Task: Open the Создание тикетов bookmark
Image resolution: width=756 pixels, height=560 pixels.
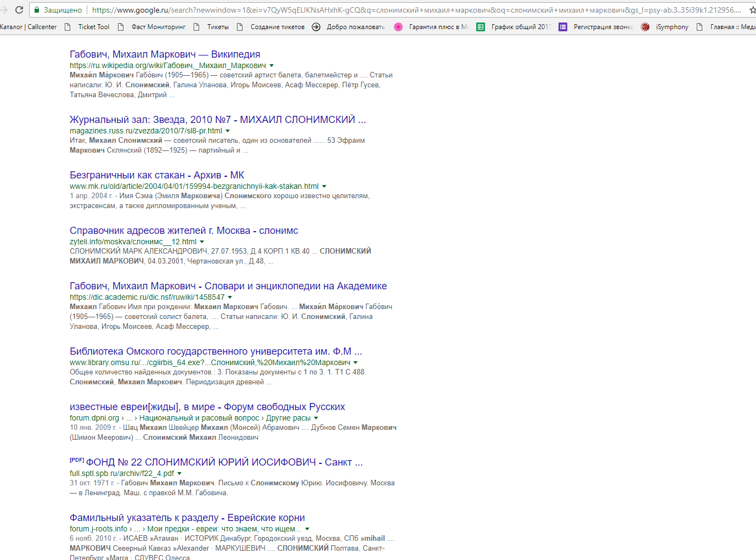Action: pyautogui.click(x=270, y=27)
